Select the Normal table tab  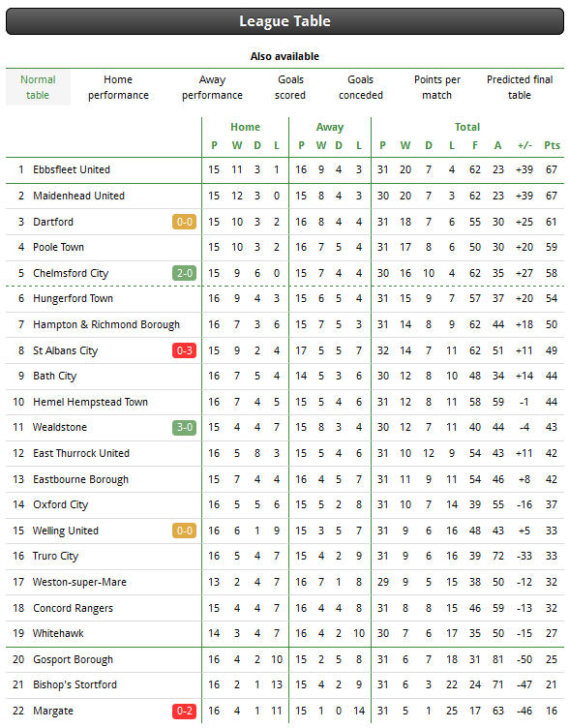pos(38,87)
